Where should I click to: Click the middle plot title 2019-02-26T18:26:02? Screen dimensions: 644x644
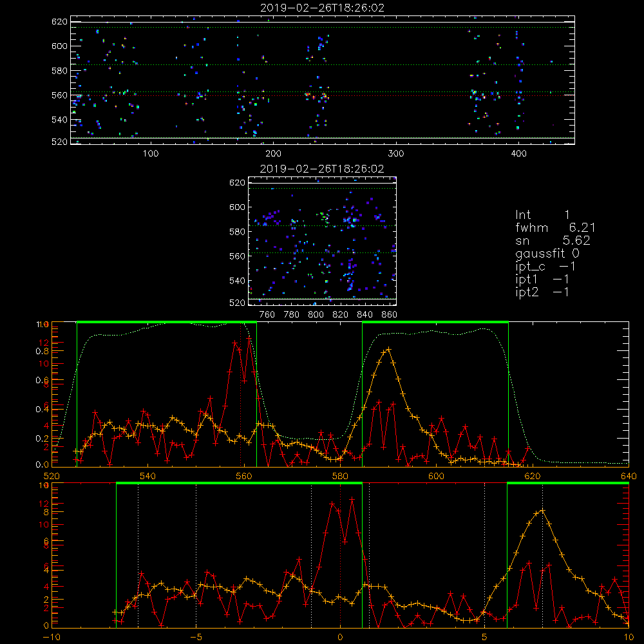322,169
